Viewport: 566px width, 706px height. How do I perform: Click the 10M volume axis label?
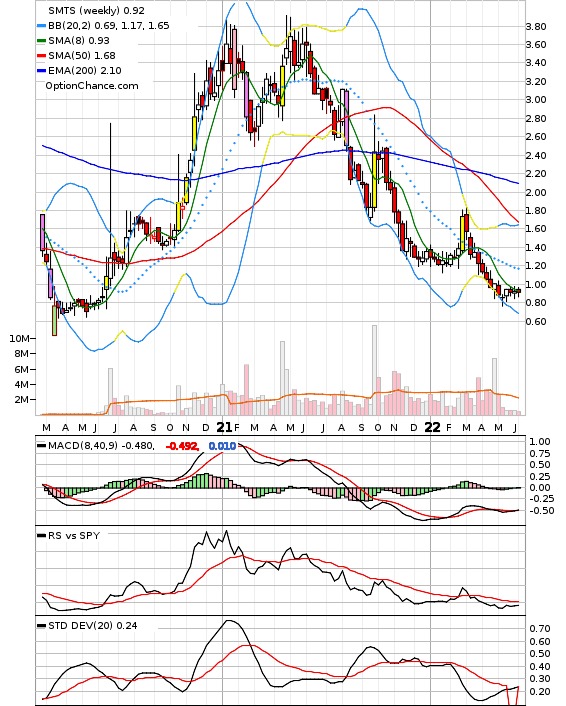click(x=19, y=339)
